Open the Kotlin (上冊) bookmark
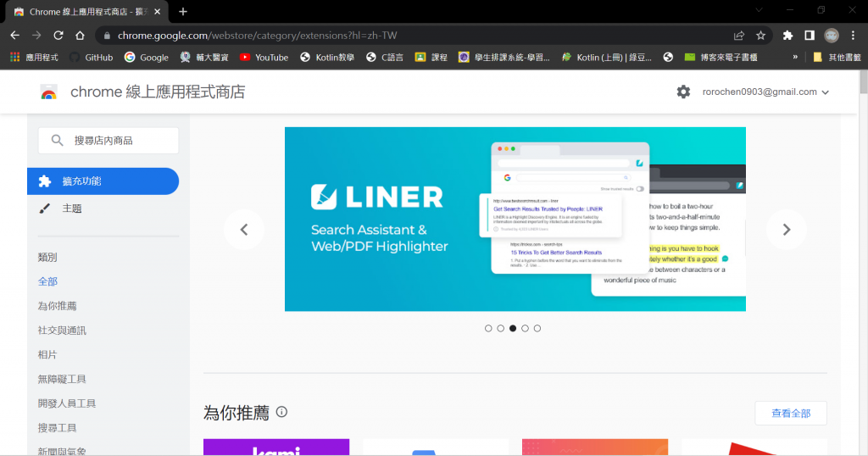 pyautogui.click(x=607, y=57)
